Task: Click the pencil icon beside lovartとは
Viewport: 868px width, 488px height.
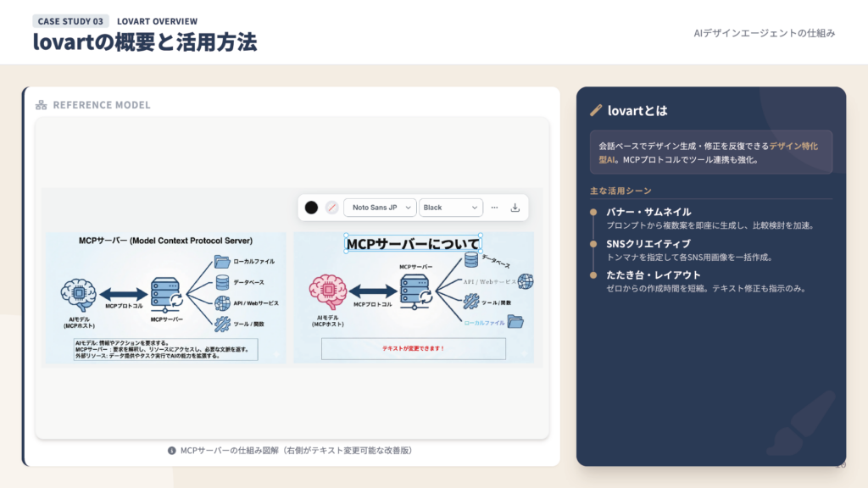Action: pos(596,111)
